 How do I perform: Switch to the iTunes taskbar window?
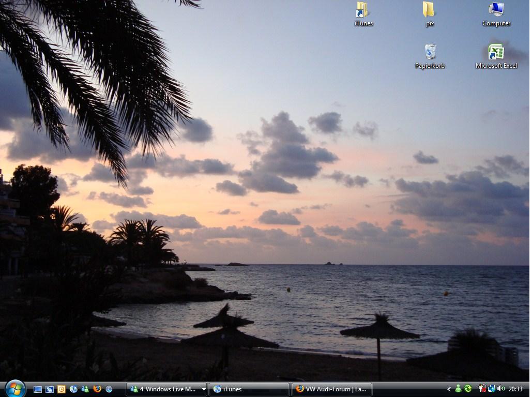249,389
